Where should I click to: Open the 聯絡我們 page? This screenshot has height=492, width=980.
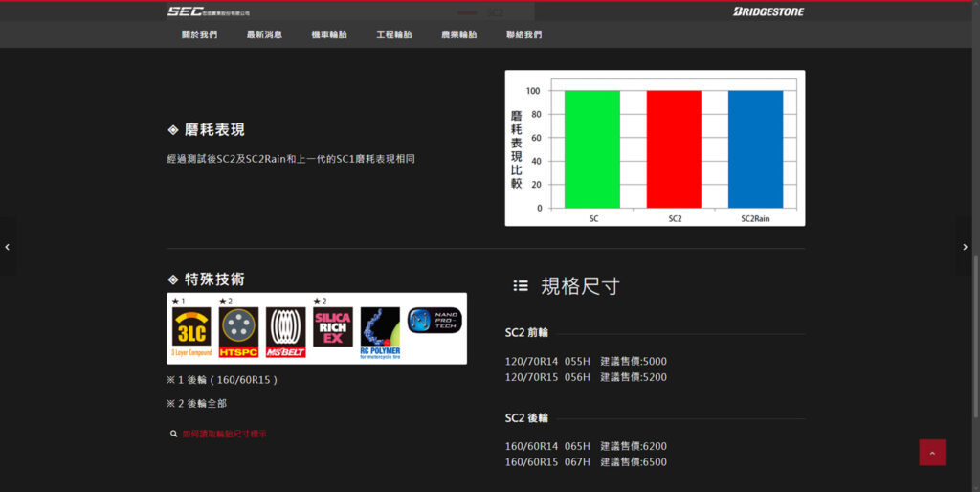(523, 34)
